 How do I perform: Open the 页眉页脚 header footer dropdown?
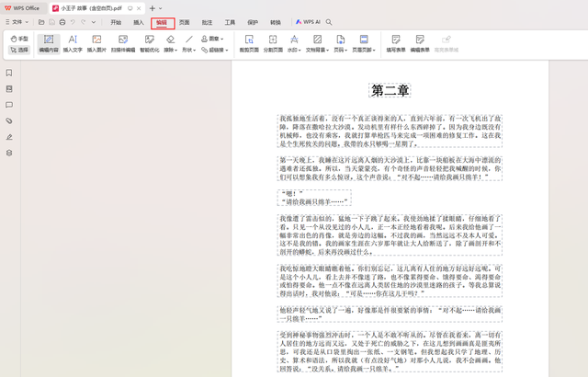364,43
